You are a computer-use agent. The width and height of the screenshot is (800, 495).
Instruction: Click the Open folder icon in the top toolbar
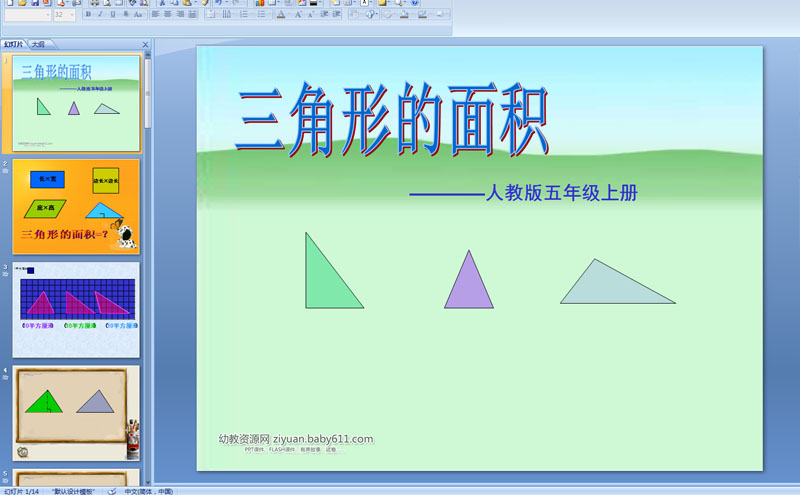[x=22, y=3]
